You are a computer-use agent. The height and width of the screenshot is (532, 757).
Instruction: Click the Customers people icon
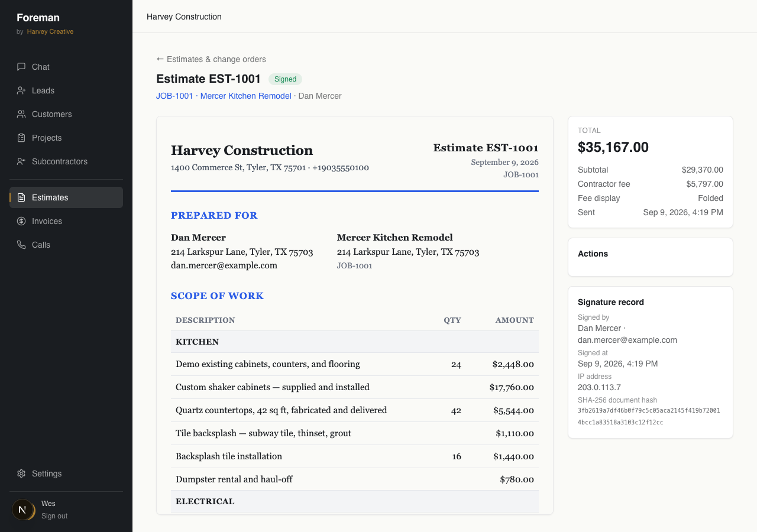point(21,114)
